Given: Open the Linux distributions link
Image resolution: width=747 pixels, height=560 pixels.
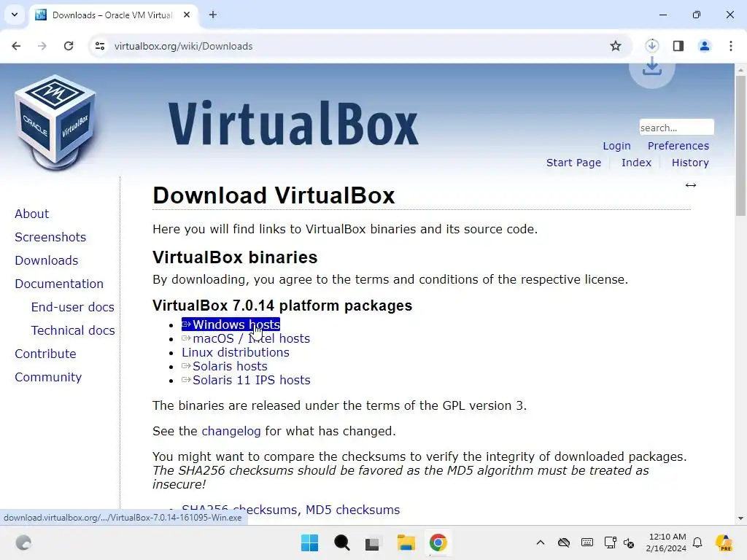Looking at the screenshot, I should pos(236,352).
